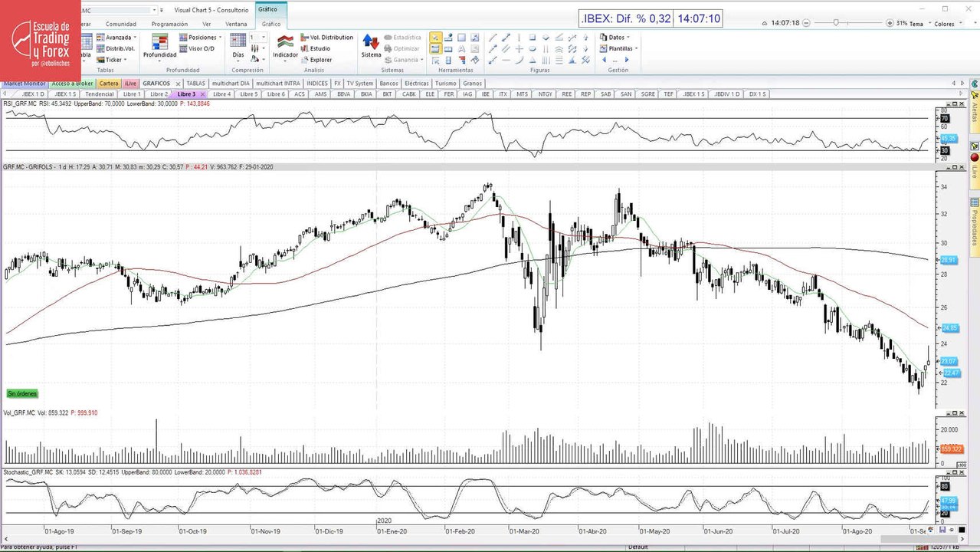Switch to the Libre 4 sheet tab

point(221,94)
